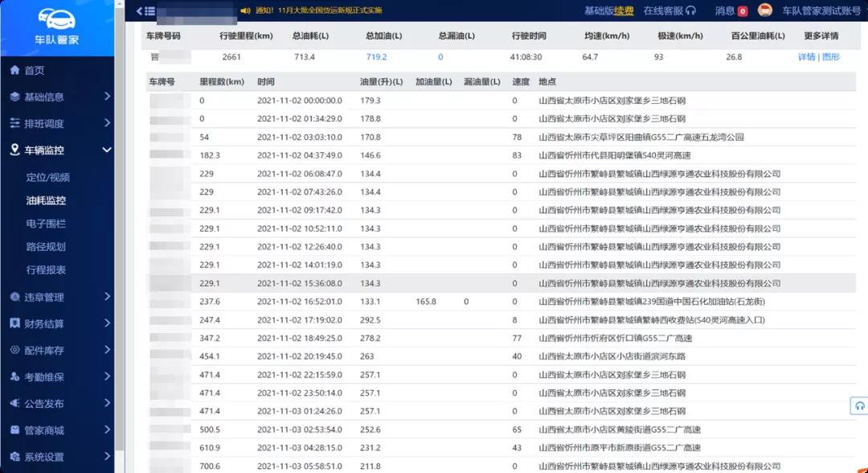Click total fuel consumption value 713.4
868x473 pixels.
click(305, 57)
